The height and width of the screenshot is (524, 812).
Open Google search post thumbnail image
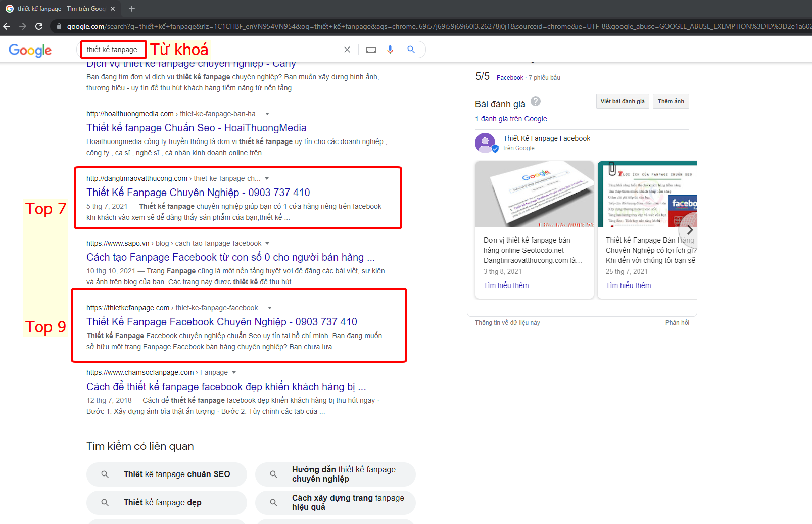[x=535, y=194]
